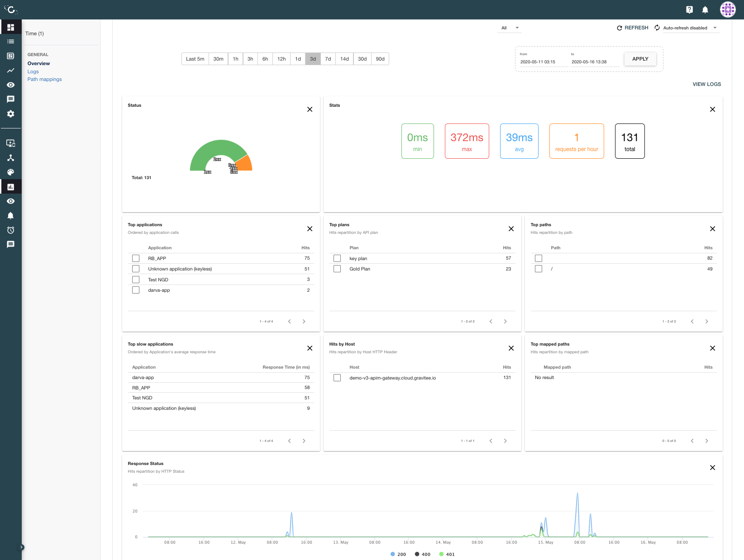Viewport: 744px width, 560px height.
Task: Expand sidebar with bottom arrow toggle
Action: click(21, 547)
